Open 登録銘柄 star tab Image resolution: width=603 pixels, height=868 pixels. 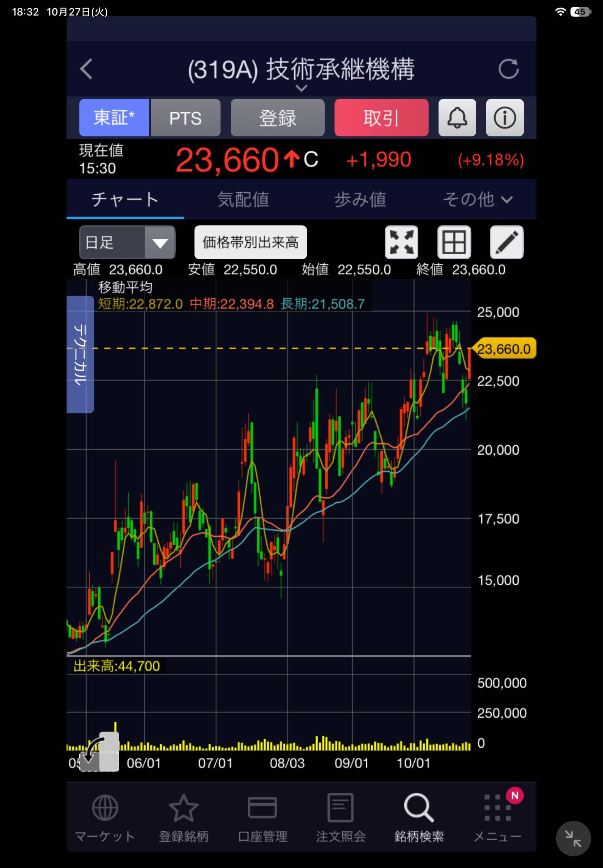tap(183, 818)
